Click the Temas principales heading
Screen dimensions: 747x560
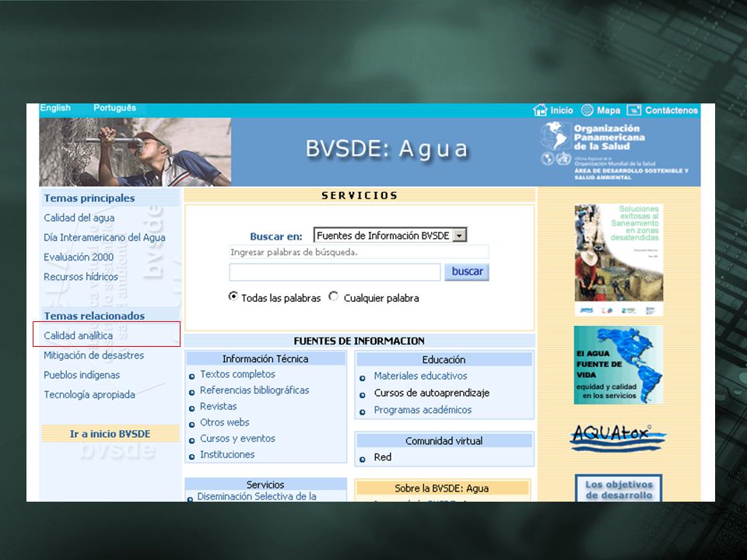pyautogui.click(x=89, y=198)
